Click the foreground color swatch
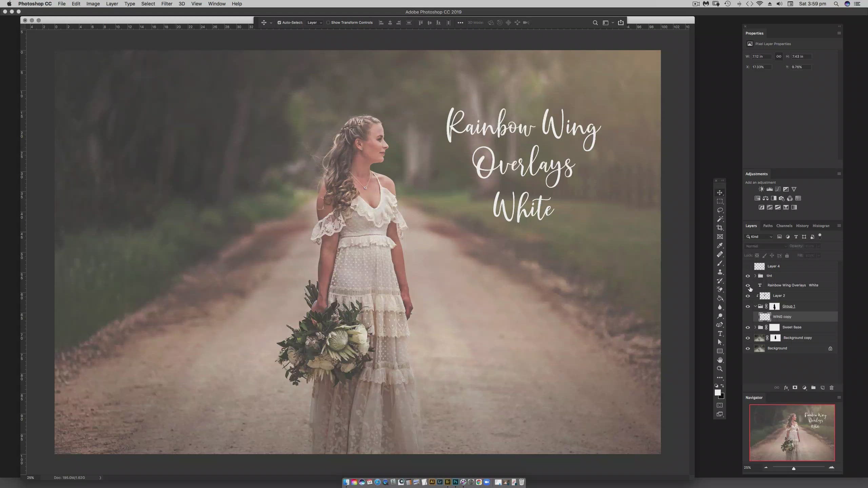 [x=717, y=392]
